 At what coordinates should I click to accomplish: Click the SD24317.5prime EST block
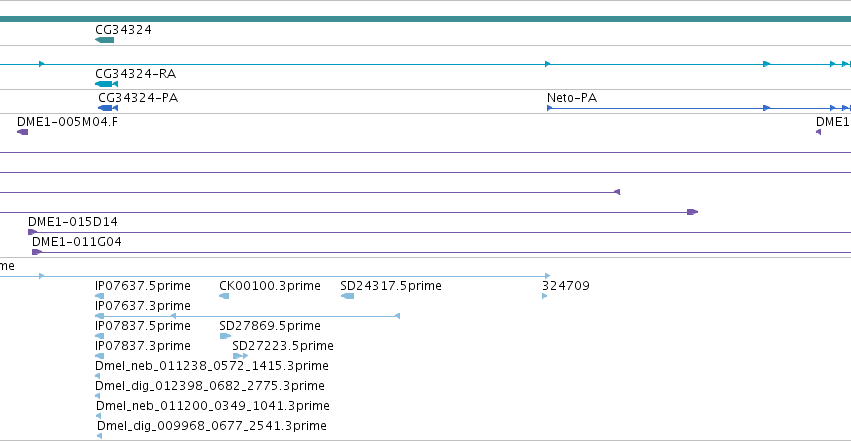347,296
